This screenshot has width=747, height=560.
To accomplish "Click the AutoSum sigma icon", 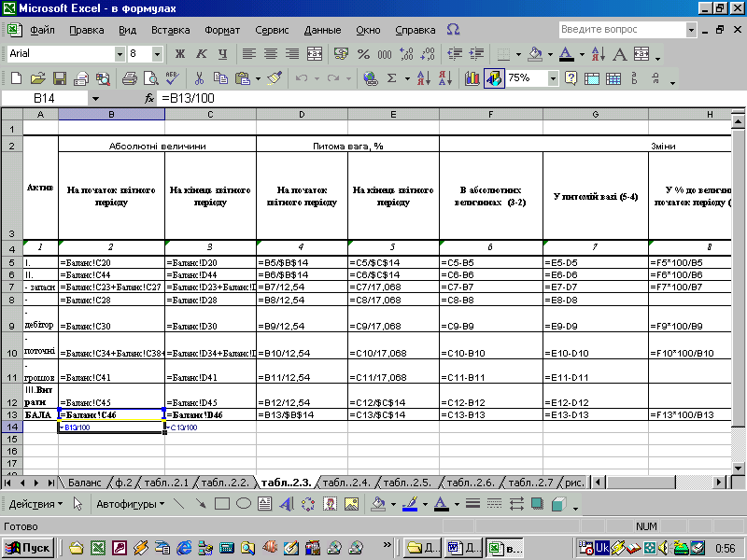I will pyautogui.click(x=392, y=78).
